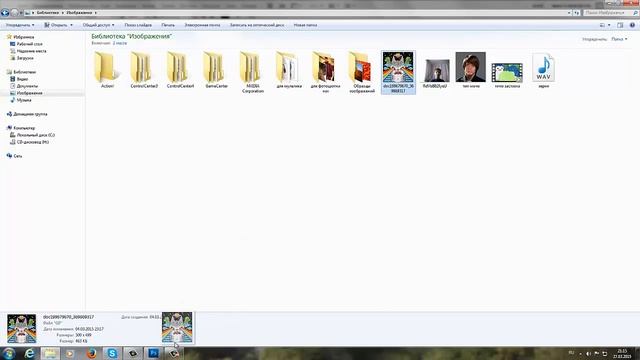
Task: Open the Общий доступ dropdown menu
Action: [x=98, y=25]
